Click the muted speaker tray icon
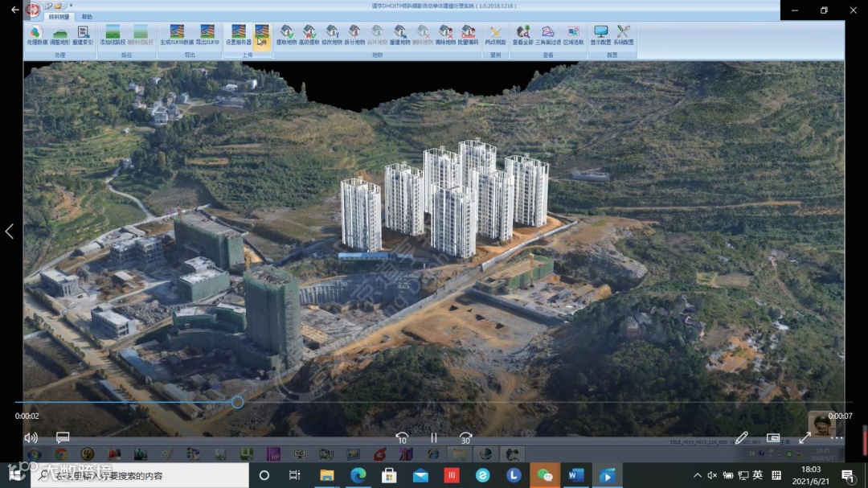 pyautogui.click(x=712, y=475)
